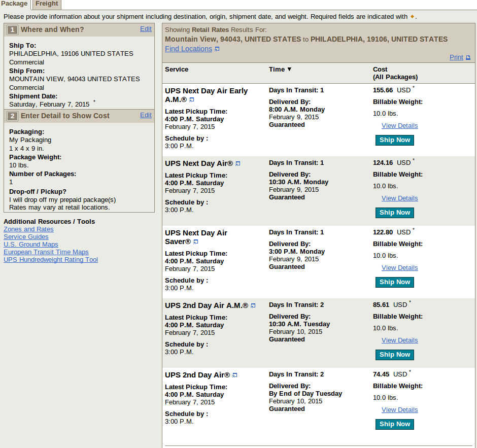Open the European Transit Time Maps link

click(x=46, y=252)
